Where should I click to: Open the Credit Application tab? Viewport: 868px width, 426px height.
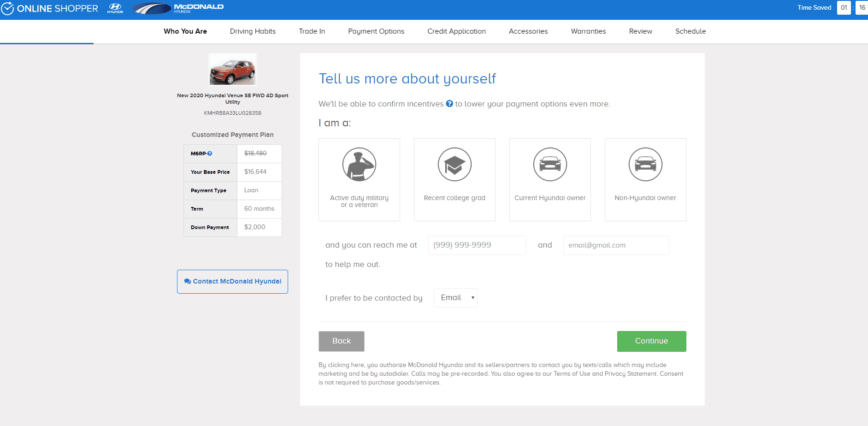pyautogui.click(x=456, y=31)
